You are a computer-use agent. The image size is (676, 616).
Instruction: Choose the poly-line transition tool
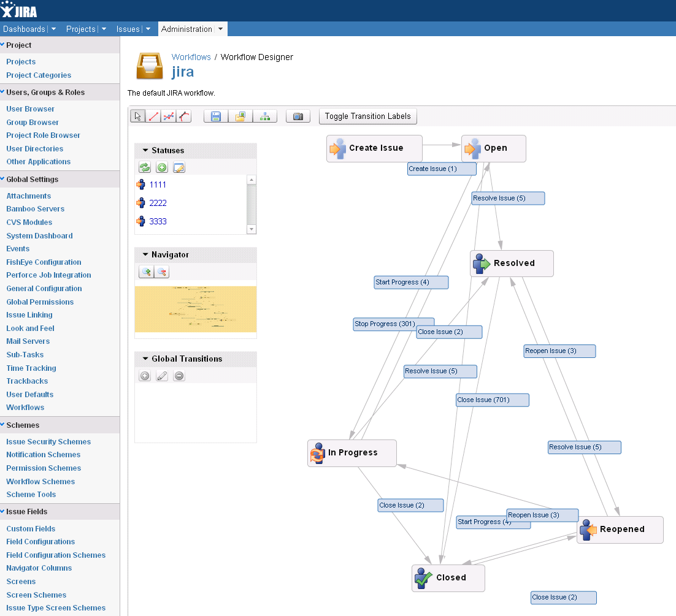click(169, 116)
